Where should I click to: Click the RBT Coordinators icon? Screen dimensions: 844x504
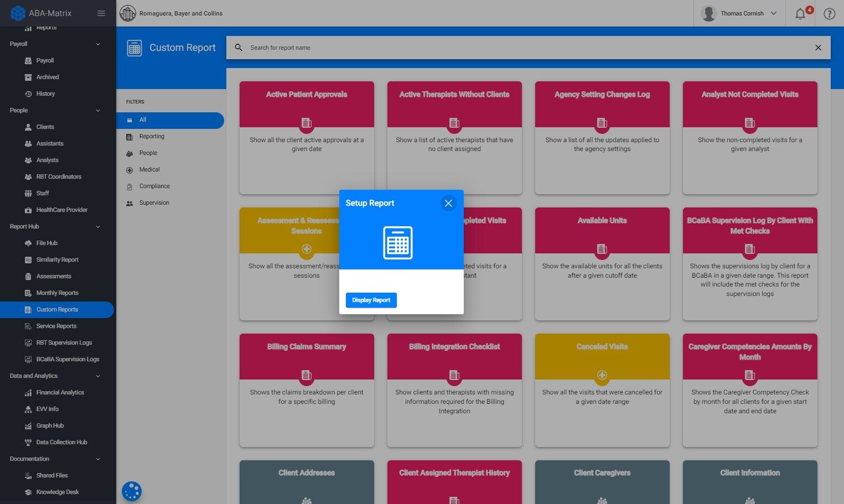[x=28, y=177]
